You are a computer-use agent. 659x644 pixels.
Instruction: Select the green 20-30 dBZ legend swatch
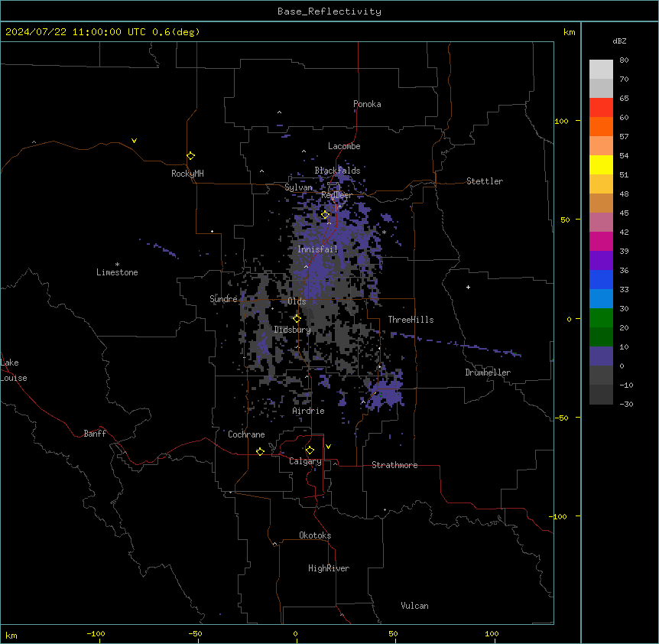(x=601, y=318)
